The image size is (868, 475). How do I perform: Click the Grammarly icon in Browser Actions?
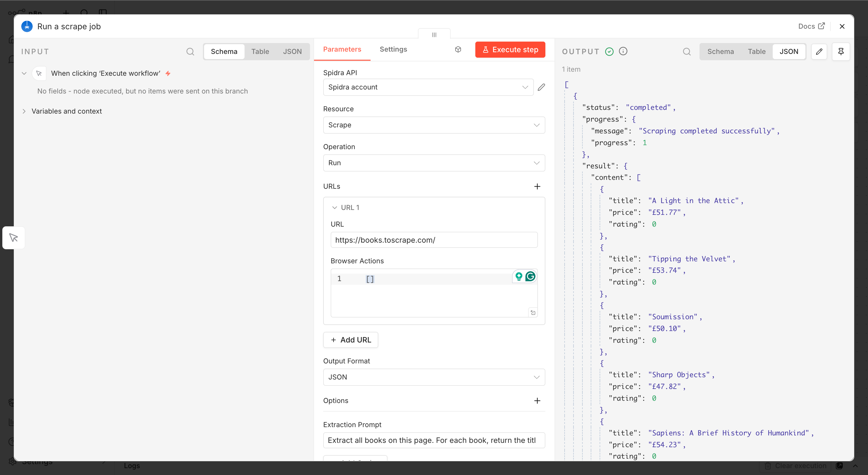click(530, 277)
